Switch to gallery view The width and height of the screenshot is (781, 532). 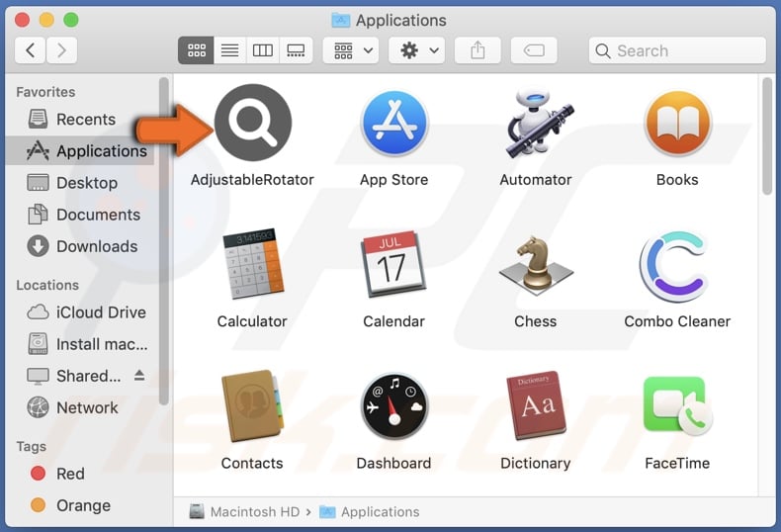(x=296, y=50)
